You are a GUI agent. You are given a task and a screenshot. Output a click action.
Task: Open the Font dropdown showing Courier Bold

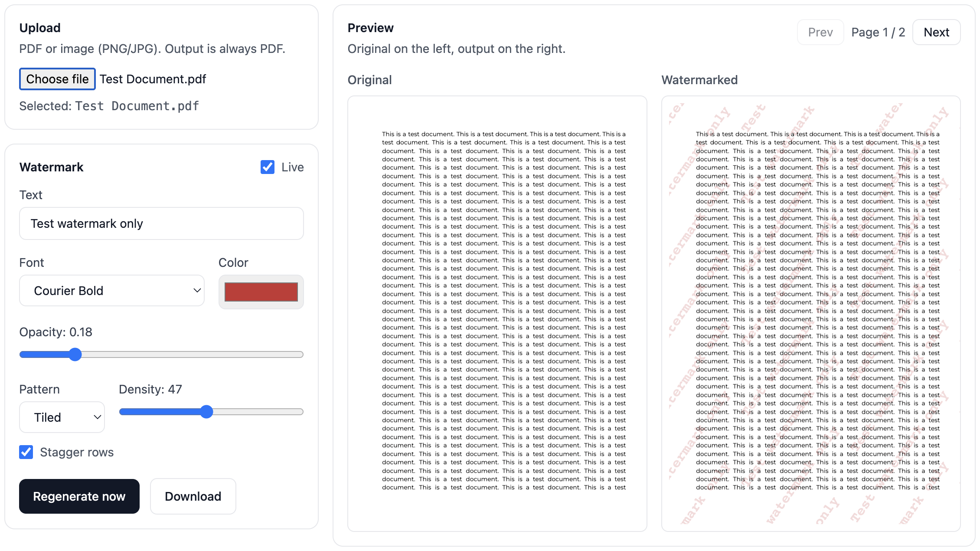(x=111, y=291)
